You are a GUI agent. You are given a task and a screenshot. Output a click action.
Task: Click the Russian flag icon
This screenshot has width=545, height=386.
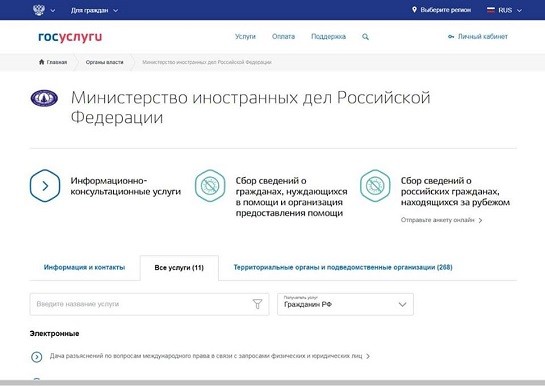coord(490,10)
